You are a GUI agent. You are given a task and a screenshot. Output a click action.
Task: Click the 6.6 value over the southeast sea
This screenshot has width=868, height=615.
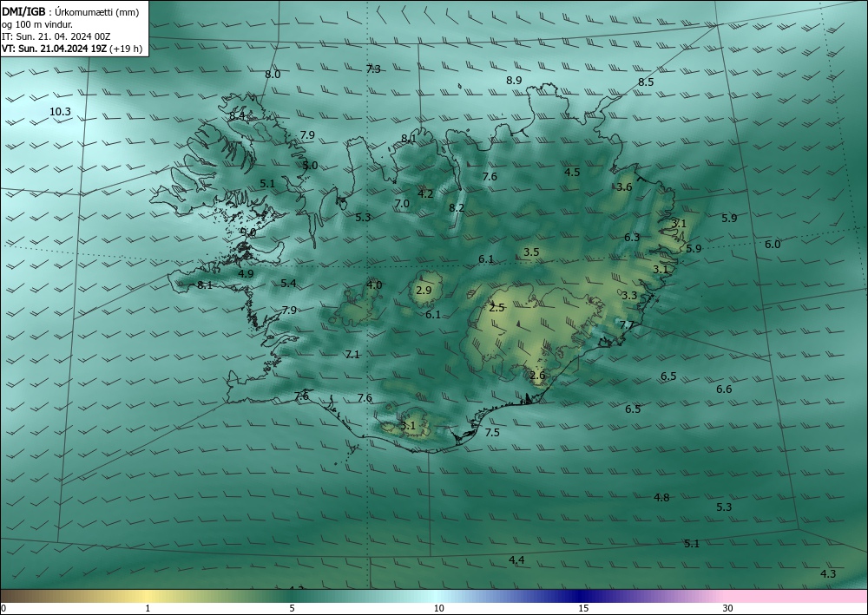pos(724,389)
